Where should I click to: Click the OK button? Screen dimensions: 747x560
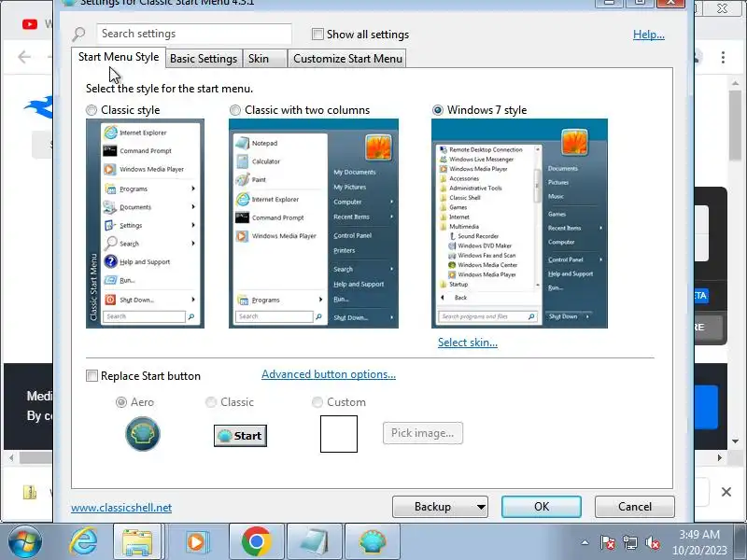[x=542, y=507]
